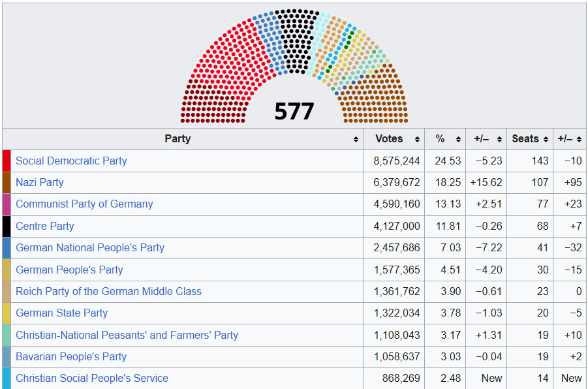Go to Communist Party of Germany

(x=84, y=204)
